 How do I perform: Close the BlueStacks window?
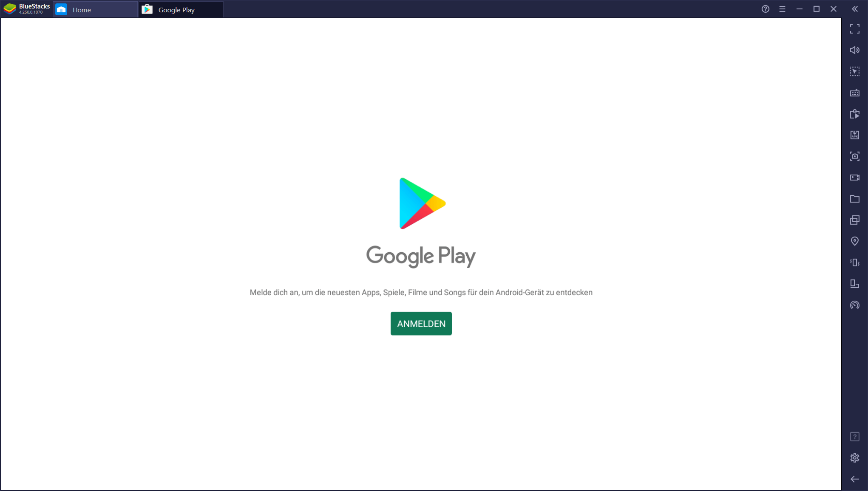point(833,9)
